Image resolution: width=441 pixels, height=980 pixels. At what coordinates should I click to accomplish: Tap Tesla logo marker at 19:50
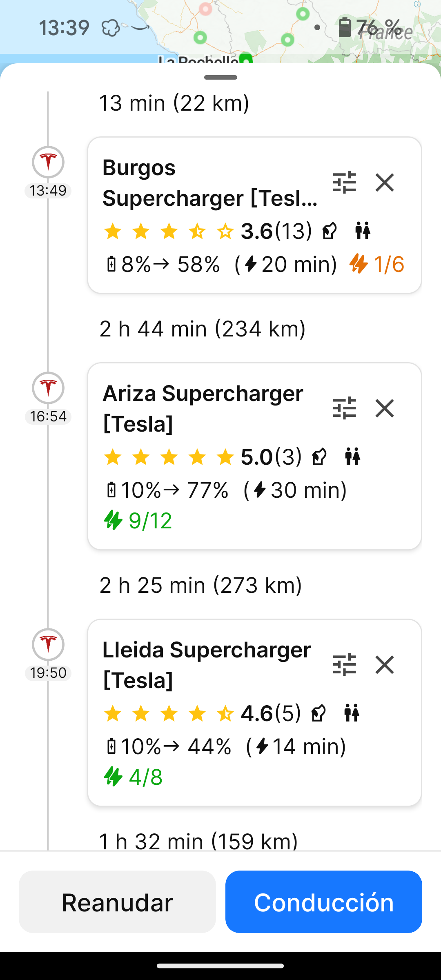[x=48, y=644]
